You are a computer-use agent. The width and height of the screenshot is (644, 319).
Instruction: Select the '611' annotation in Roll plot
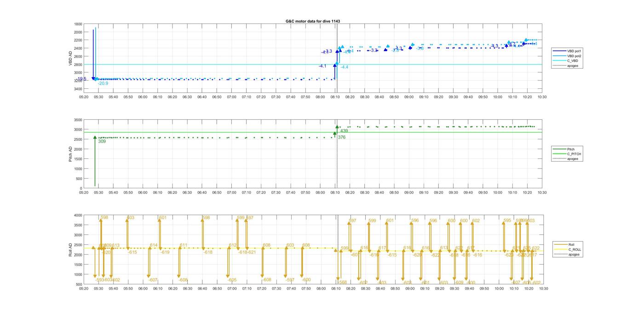click(184, 245)
